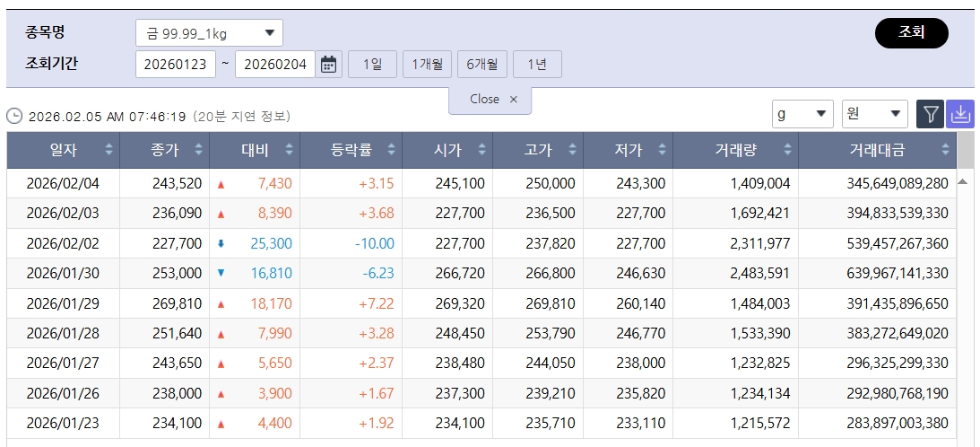Click closing price 243,520

pos(177,183)
